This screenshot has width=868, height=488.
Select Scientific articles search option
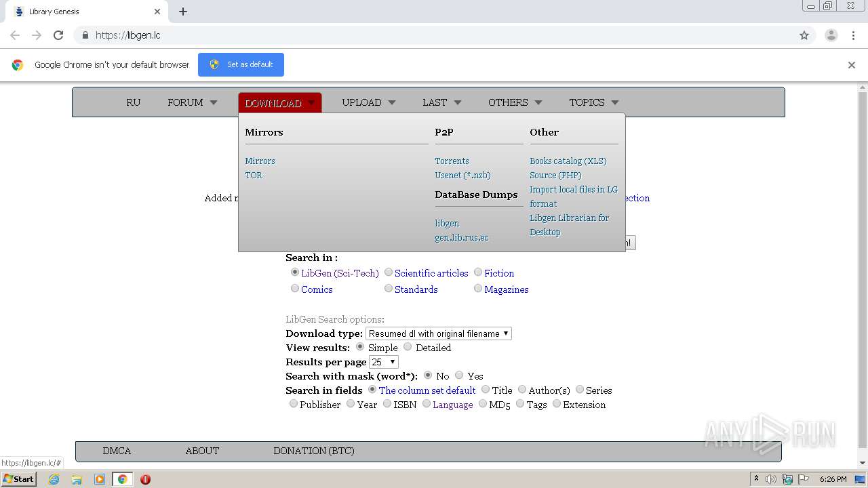pos(389,272)
